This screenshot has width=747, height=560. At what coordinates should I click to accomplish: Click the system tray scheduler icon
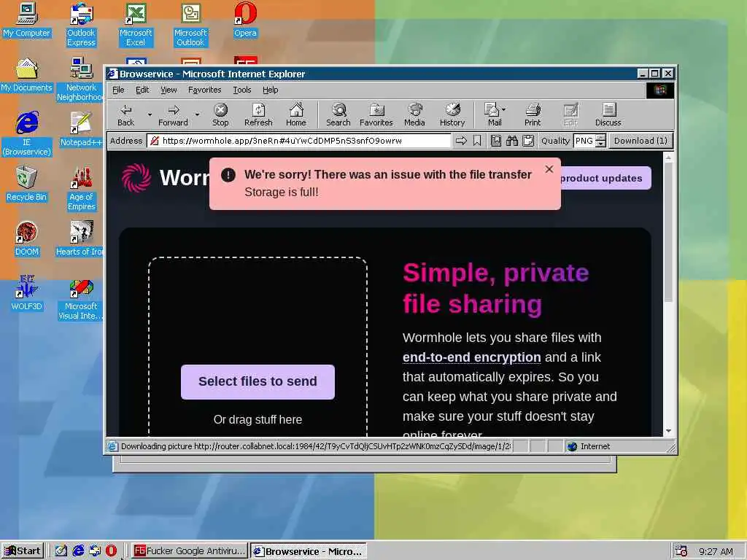pos(681,551)
